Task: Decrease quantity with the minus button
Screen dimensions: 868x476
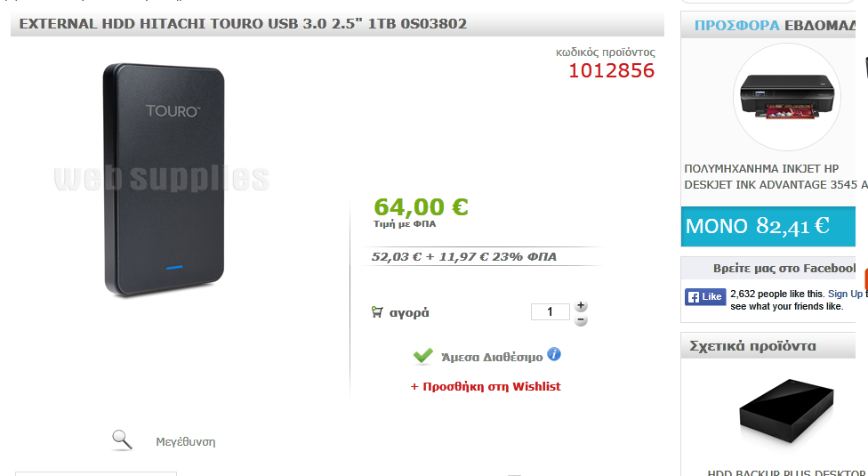Action: point(581,320)
